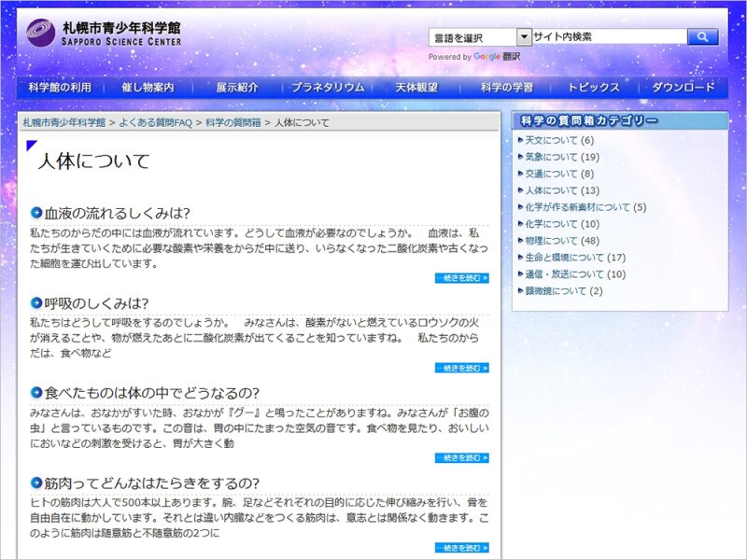Navigate to よくある質問FAQ breadcrumb
747x560 pixels.
[155, 122]
